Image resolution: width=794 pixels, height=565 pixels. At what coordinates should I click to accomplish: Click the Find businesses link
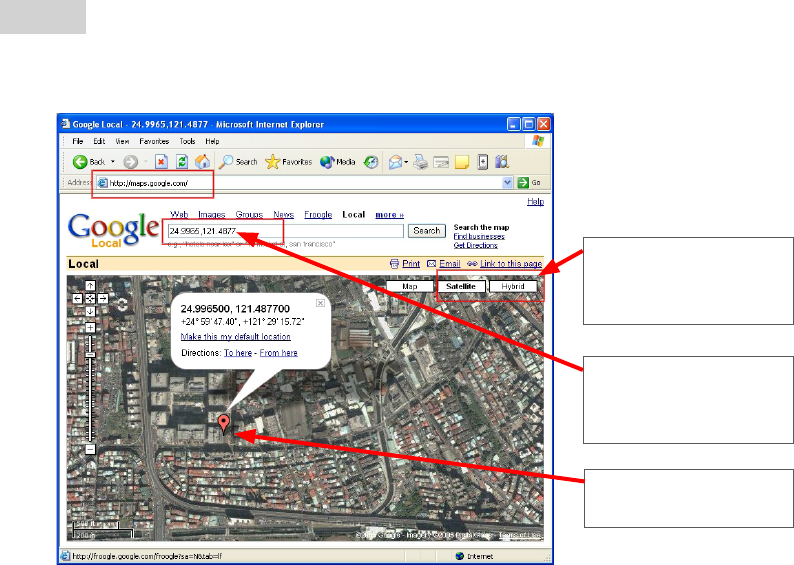pos(479,236)
